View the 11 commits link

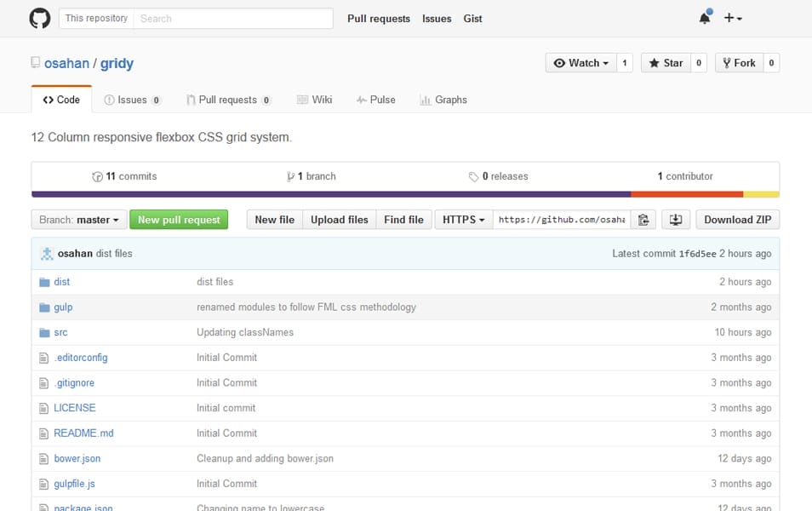[x=124, y=176]
